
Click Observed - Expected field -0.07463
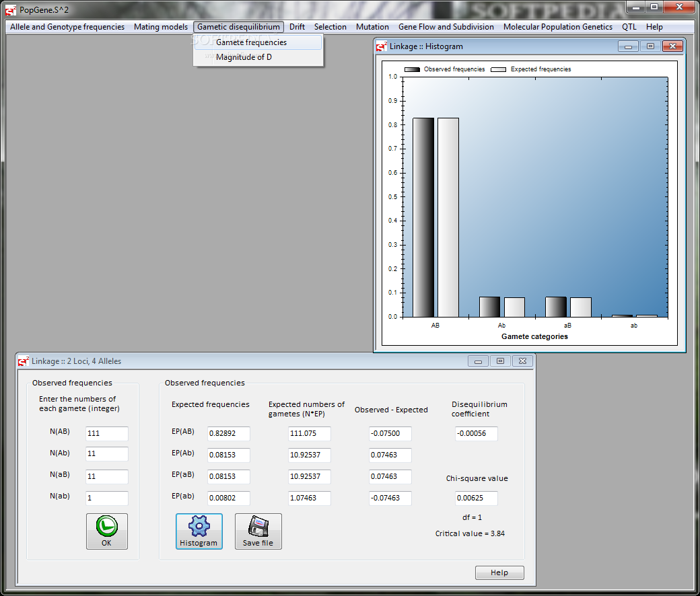(x=390, y=498)
